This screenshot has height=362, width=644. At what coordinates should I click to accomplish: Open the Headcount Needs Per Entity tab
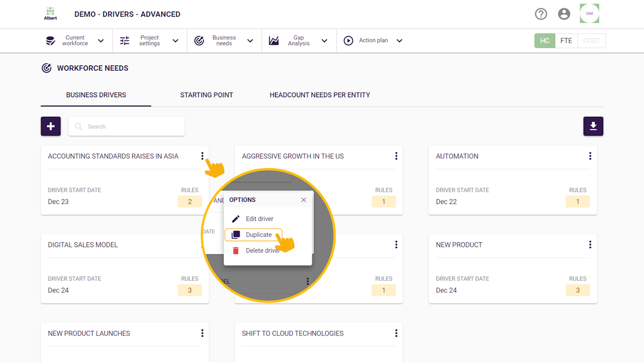click(x=319, y=95)
